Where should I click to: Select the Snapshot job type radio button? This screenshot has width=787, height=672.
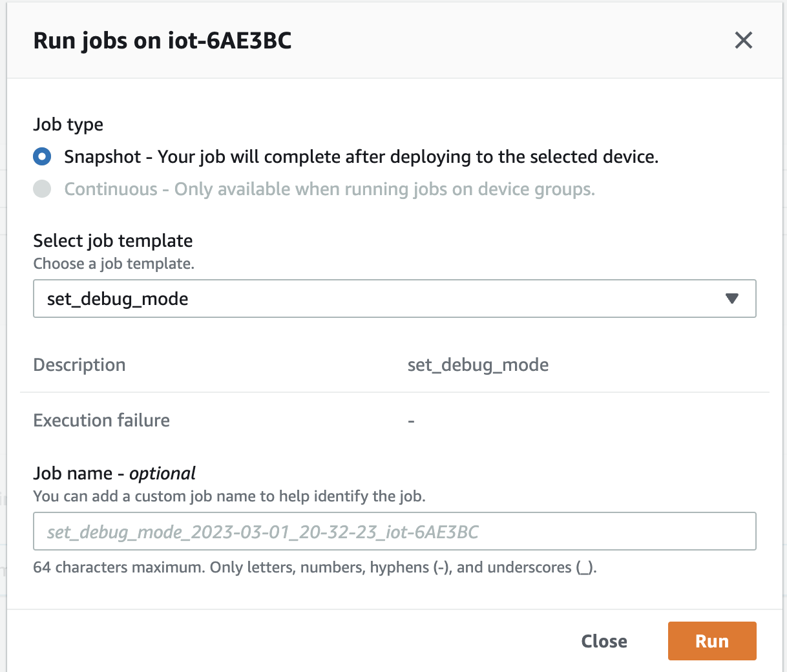click(41, 156)
